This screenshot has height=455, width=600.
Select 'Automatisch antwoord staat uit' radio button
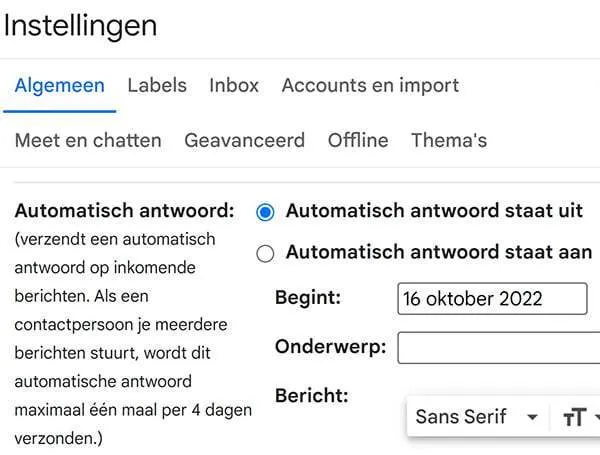click(265, 212)
